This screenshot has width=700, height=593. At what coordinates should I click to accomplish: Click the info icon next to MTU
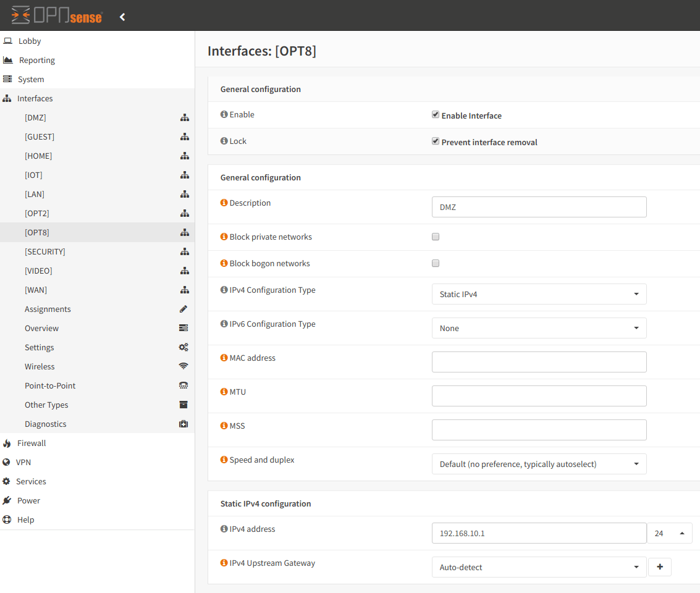[x=224, y=392]
